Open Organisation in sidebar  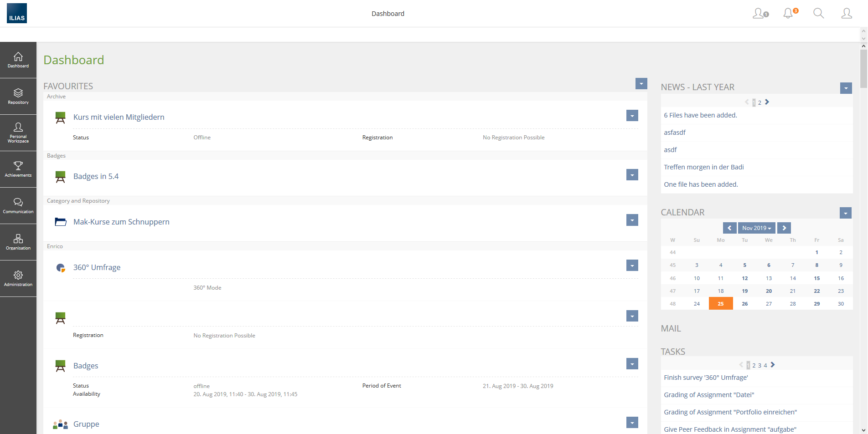coord(18,242)
